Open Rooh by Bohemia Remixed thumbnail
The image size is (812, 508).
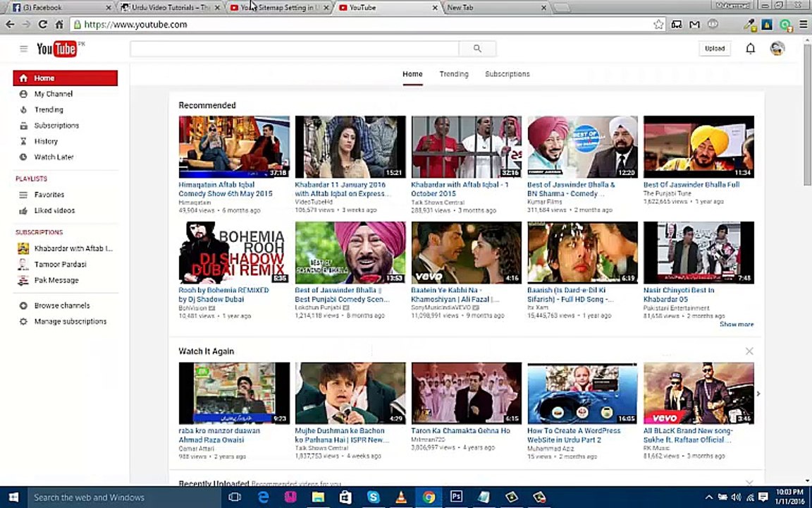[x=234, y=253]
